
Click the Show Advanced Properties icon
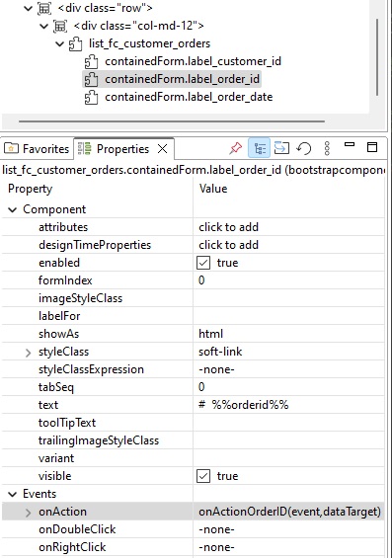pos(281,148)
